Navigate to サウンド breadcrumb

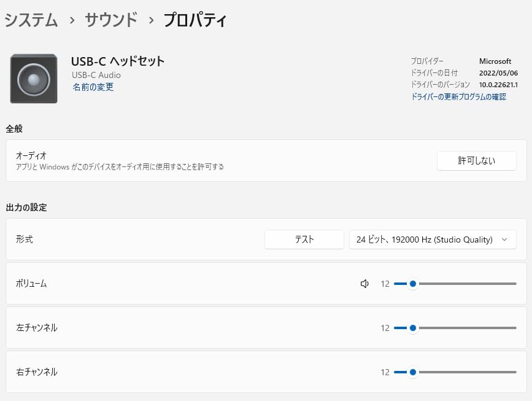(111, 20)
